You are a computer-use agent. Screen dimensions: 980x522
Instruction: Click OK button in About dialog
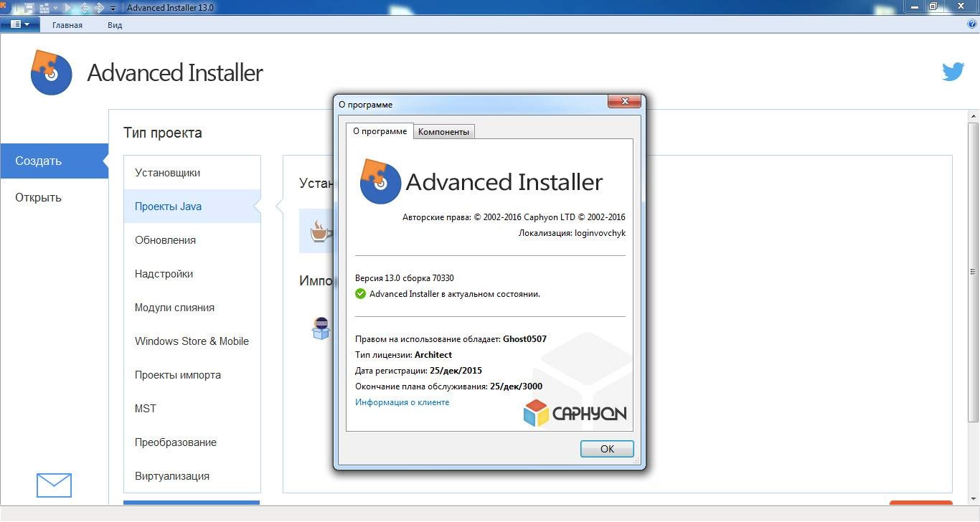coord(607,449)
